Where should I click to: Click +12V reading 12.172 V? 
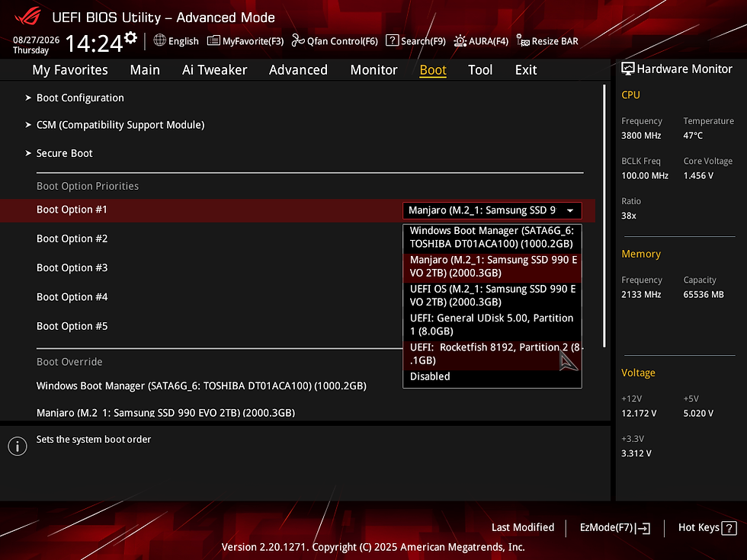tap(639, 413)
